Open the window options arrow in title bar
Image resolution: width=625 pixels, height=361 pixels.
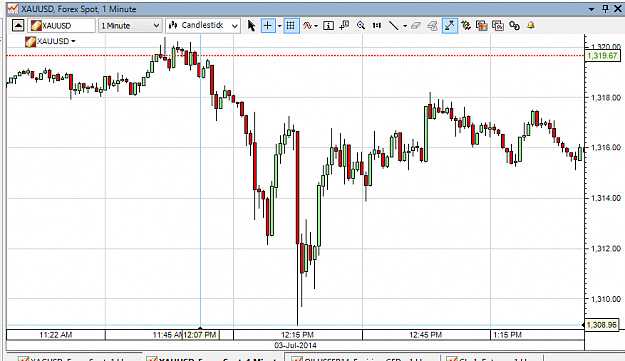592,9
